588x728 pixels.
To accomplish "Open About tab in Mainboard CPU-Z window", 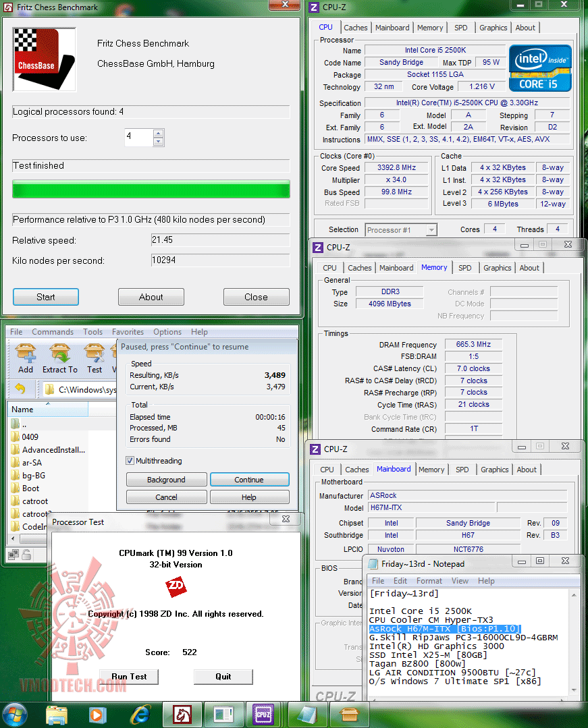I will click(526, 470).
